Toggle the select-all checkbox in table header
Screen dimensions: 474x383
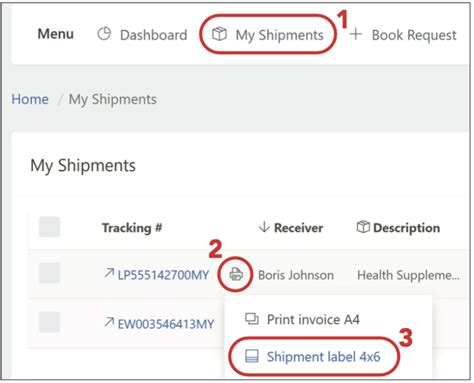pyautogui.click(x=49, y=227)
